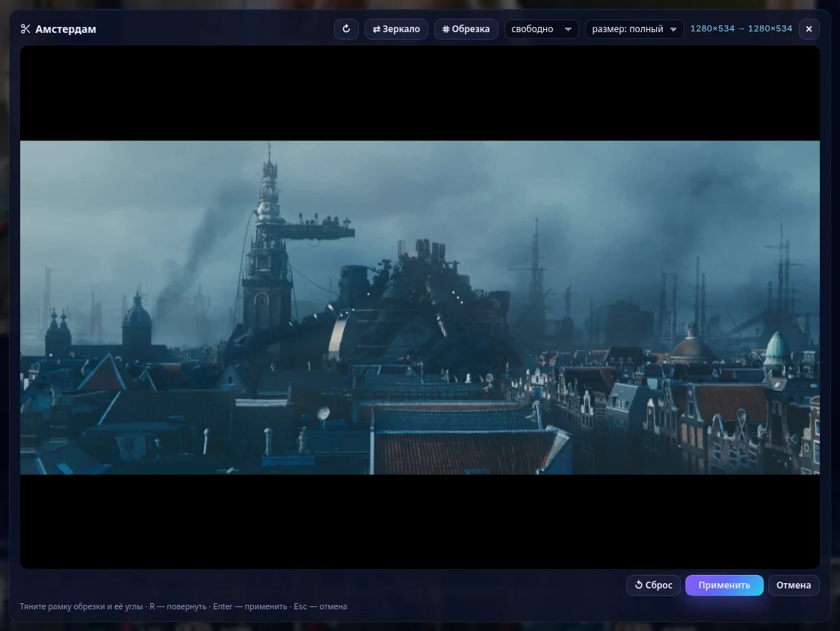This screenshot has width=840, height=631.
Task: Click the 1280×534 → 1280×534 dimensions text
Action: click(741, 28)
